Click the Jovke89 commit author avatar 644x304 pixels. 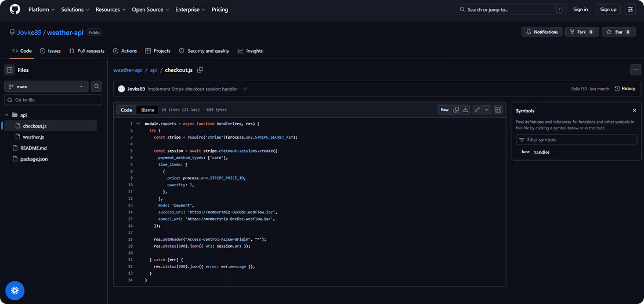click(121, 89)
